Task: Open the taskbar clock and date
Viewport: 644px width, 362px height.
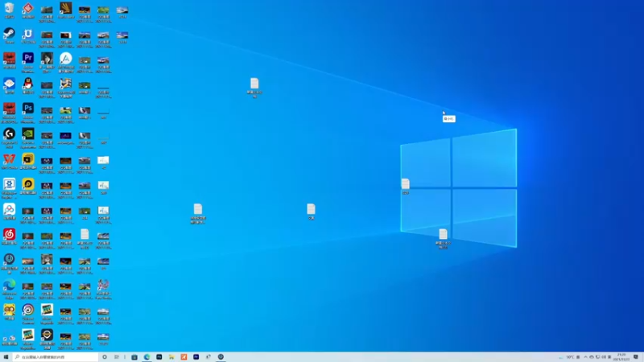Action: tap(621, 357)
